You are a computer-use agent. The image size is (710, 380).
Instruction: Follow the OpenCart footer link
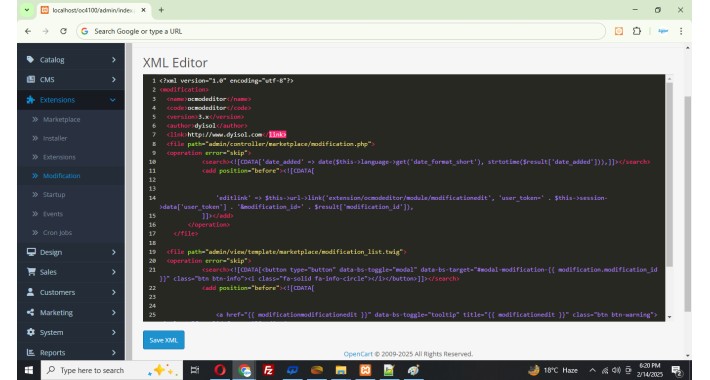(x=358, y=354)
